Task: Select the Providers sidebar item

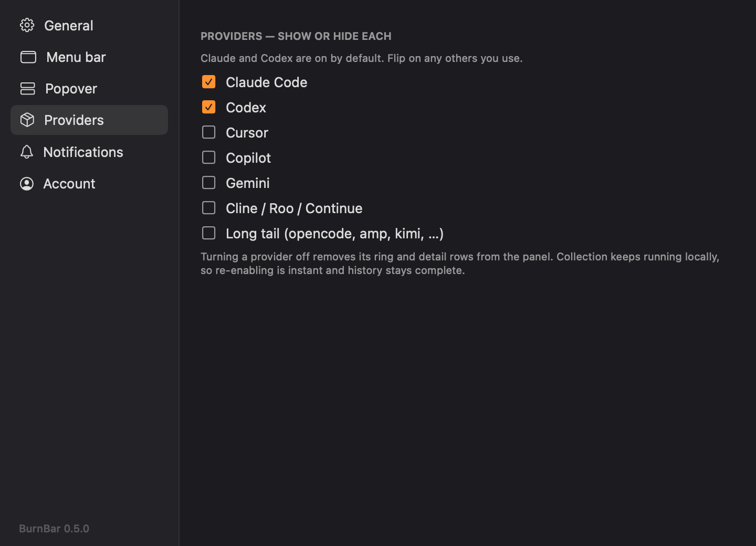Action: click(x=89, y=120)
